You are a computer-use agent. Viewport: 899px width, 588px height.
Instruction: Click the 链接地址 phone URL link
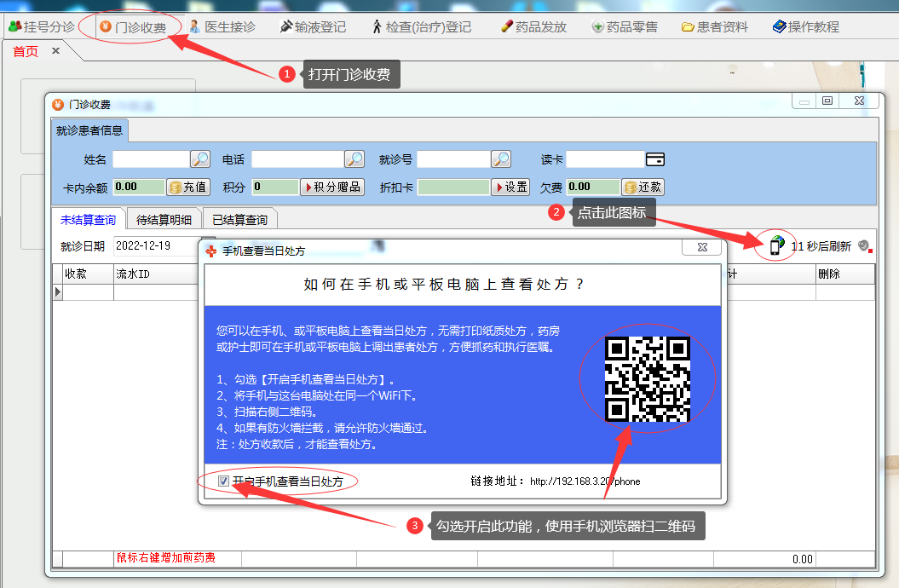[585, 481]
